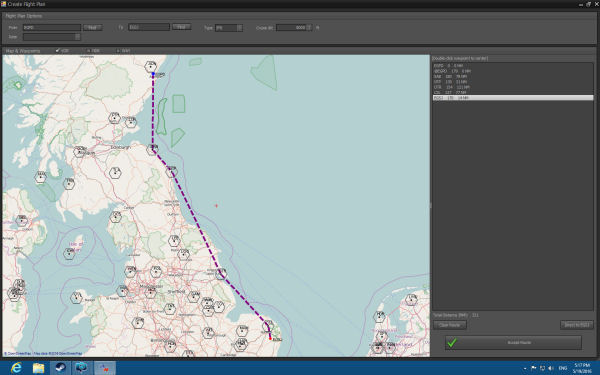
Task: Select the VOR hexagon near Glasgow
Action: click(79, 152)
